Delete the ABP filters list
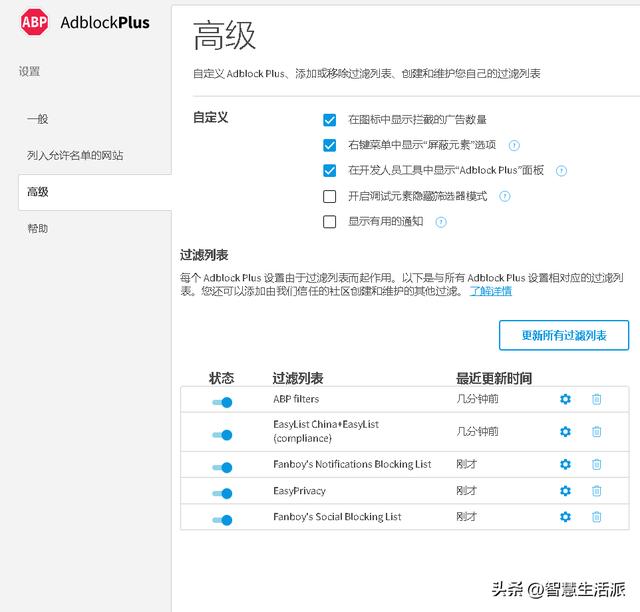This screenshot has height=612, width=640. pyautogui.click(x=597, y=399)
